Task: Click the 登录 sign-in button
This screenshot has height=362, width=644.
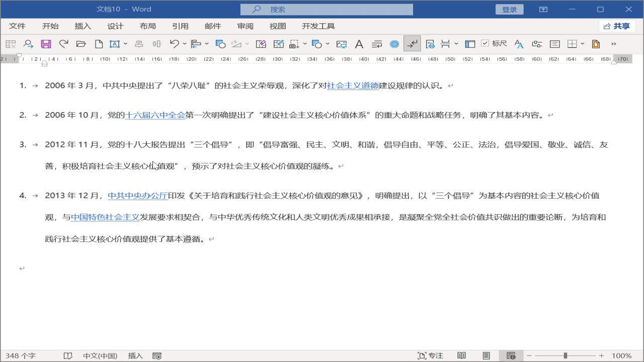Action: pos(509,10)
